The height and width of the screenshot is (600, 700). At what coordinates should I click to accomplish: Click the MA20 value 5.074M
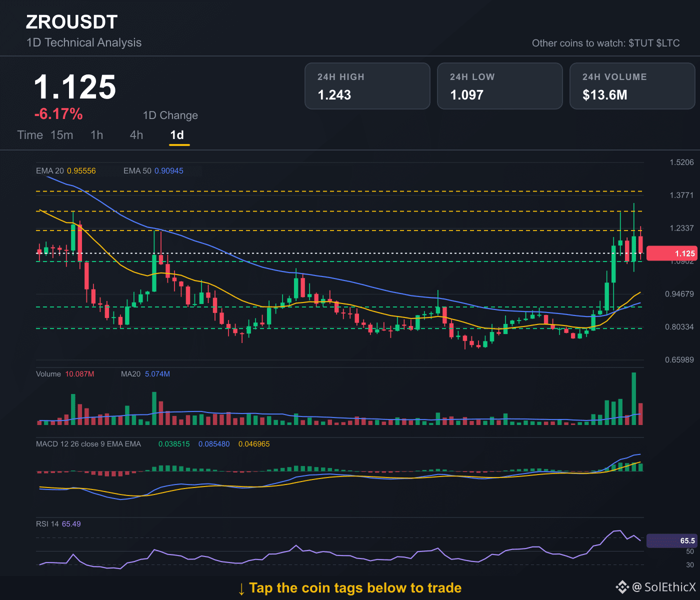[157, 374]
